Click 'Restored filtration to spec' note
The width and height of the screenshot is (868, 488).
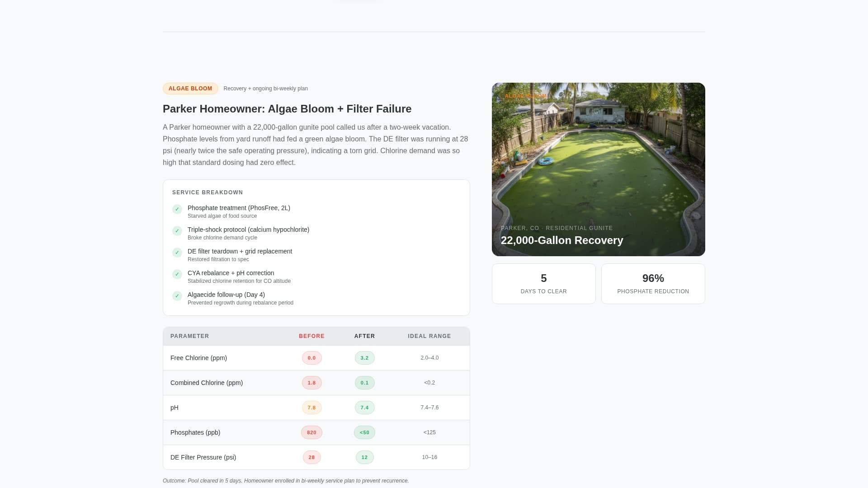tap(218, 259)
